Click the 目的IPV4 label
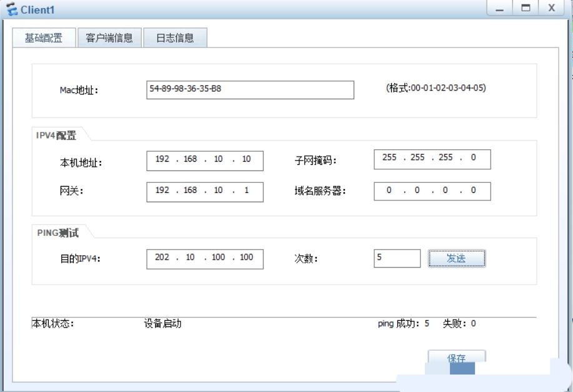This screenshot has width=573, height=392. (80, 259)
